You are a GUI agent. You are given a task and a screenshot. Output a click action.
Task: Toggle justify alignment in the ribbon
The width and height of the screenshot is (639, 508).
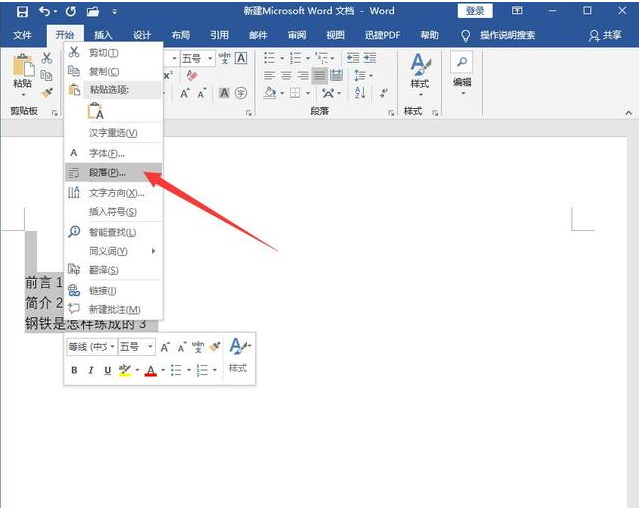[319, 75]
